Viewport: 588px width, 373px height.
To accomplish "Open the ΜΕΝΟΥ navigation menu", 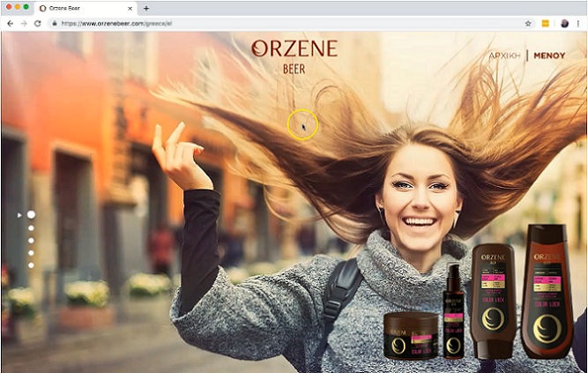I will pyautogui.click(x=549, y=56).
